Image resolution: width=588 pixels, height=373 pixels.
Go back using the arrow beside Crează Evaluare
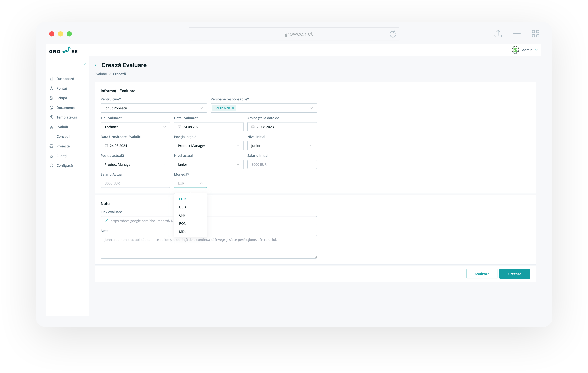click(x=97, y=65)
